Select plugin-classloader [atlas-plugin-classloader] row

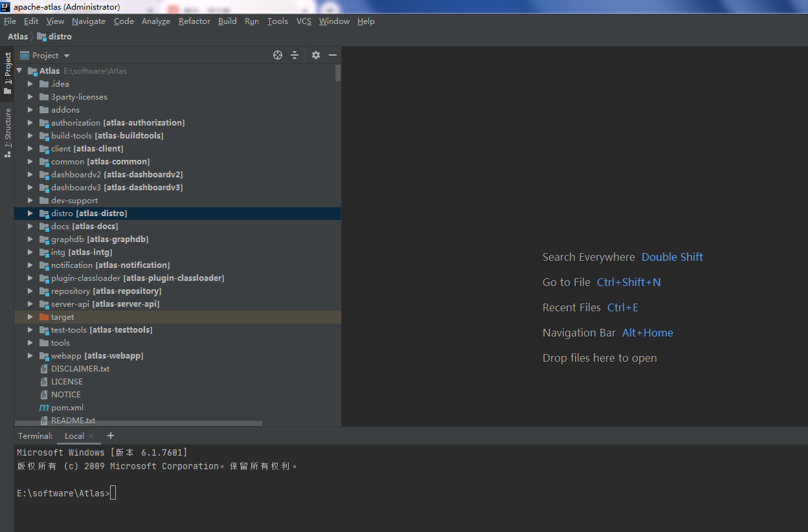(x=177, y=278)
